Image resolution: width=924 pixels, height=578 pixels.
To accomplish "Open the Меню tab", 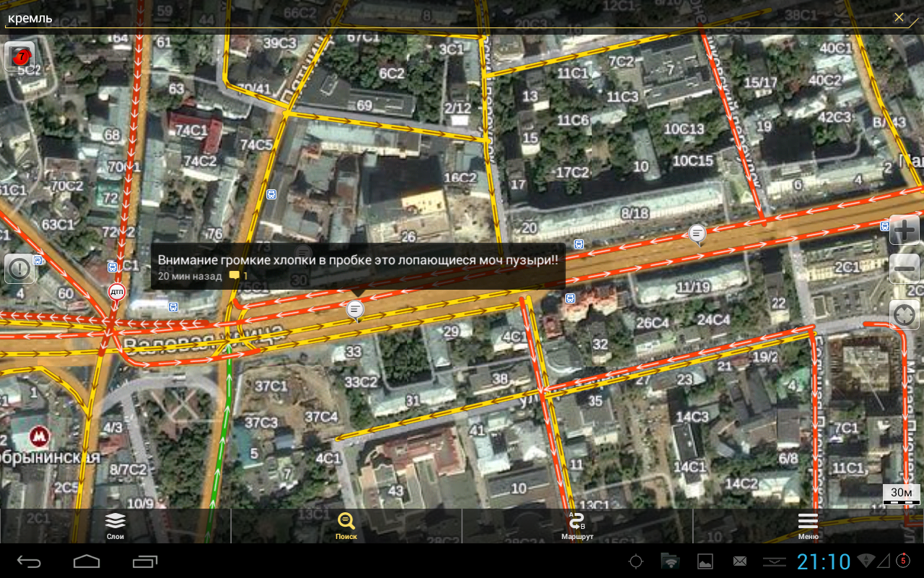I will (x=808, y=526).
